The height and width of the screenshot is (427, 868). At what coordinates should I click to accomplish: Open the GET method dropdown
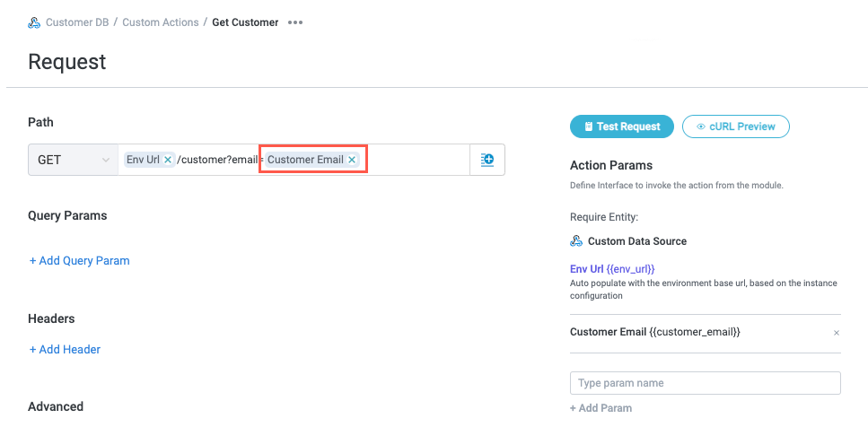click(73, 160)
